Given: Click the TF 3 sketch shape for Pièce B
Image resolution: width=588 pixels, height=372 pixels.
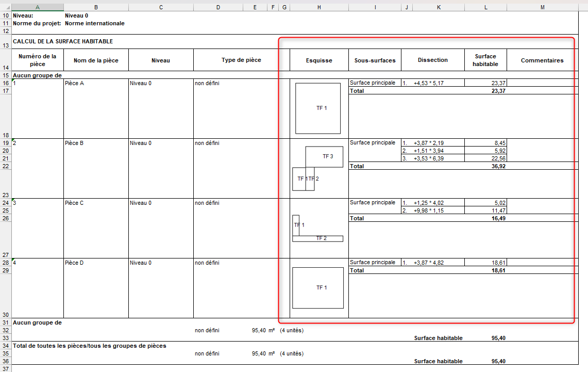Looking at the screenshot, I should tap(324, 156).
